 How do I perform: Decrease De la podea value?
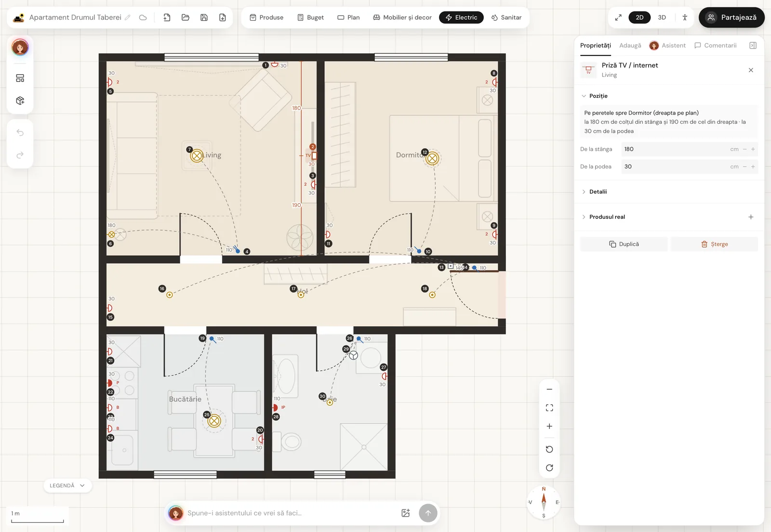744,167
